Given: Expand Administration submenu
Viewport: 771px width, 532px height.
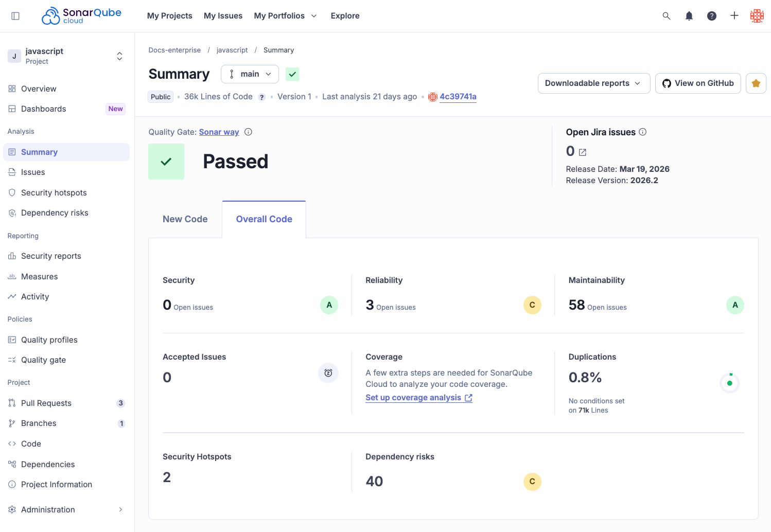Looking at the screenshot, I should (x=66, y=510).
